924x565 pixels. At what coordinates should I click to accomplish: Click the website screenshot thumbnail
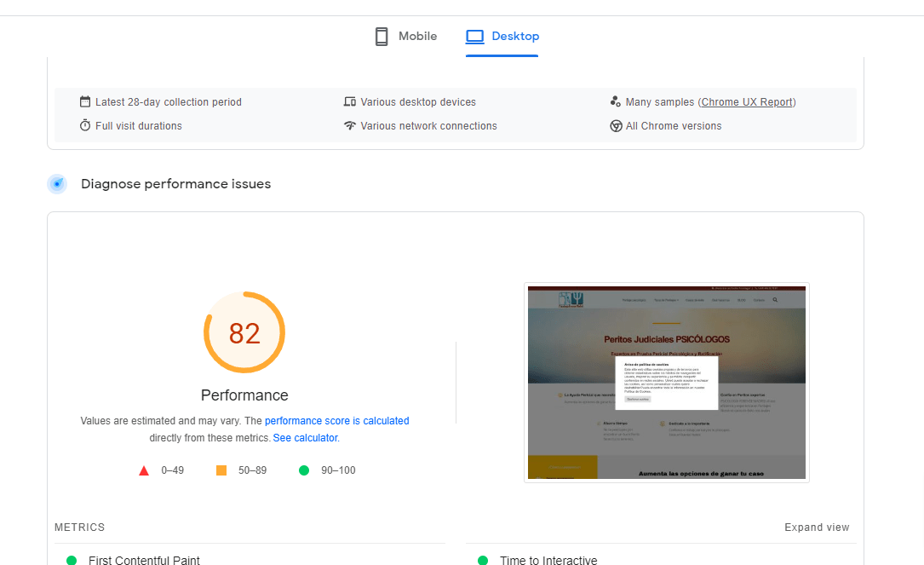(x=667, y=383)
